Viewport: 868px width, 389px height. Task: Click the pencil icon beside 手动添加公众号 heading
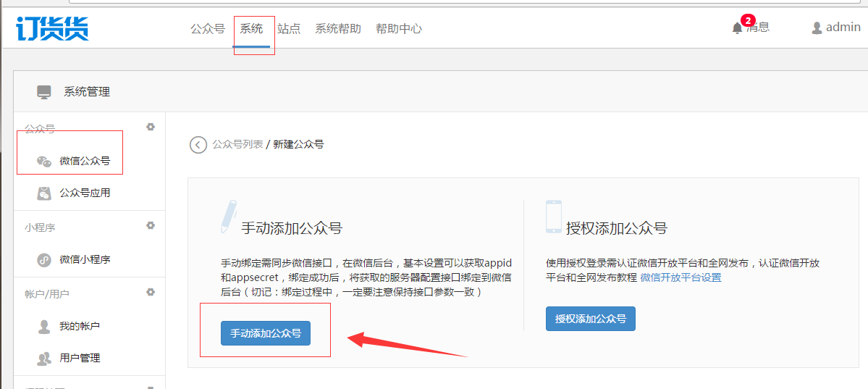229,216
